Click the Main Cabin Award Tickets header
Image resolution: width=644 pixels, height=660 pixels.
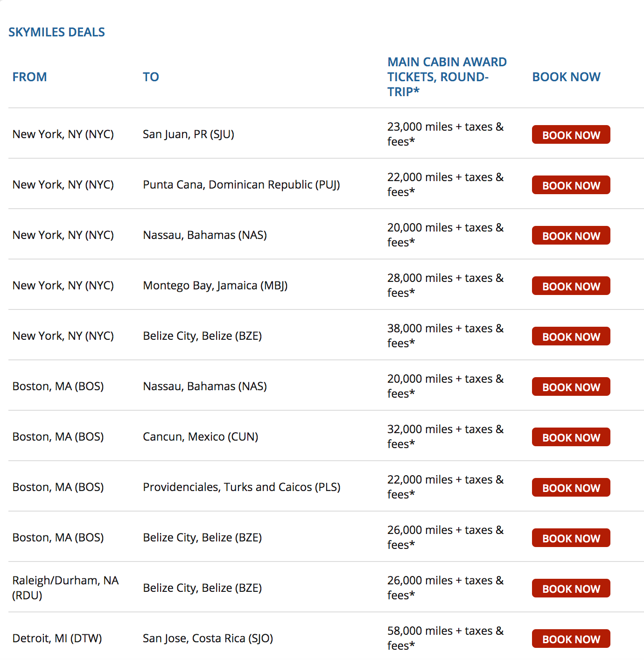click(447, 77)
